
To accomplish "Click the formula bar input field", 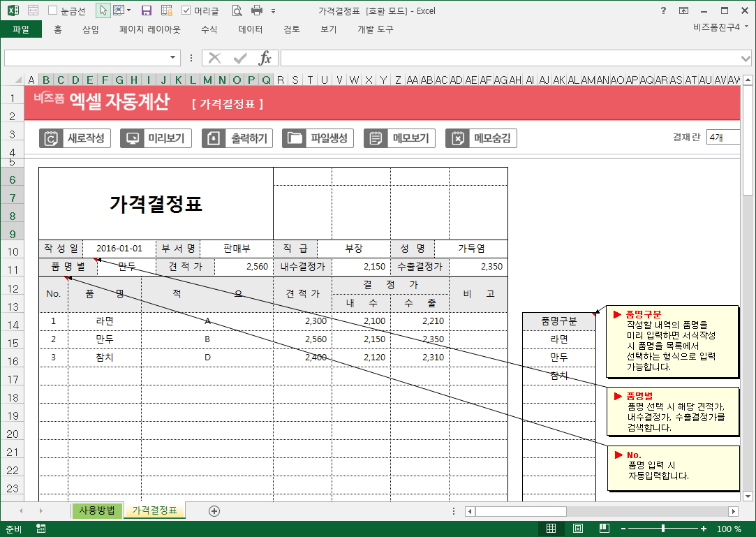I will click(x=510, y=57).
